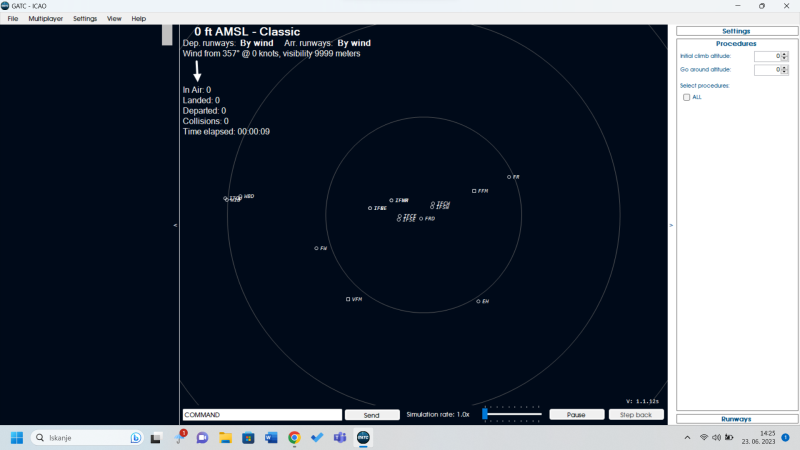Image resolution: width=800 pixels, height=450 pixels.
Task: Open the Chat app in the taskbar
Action: pos(202,438)
